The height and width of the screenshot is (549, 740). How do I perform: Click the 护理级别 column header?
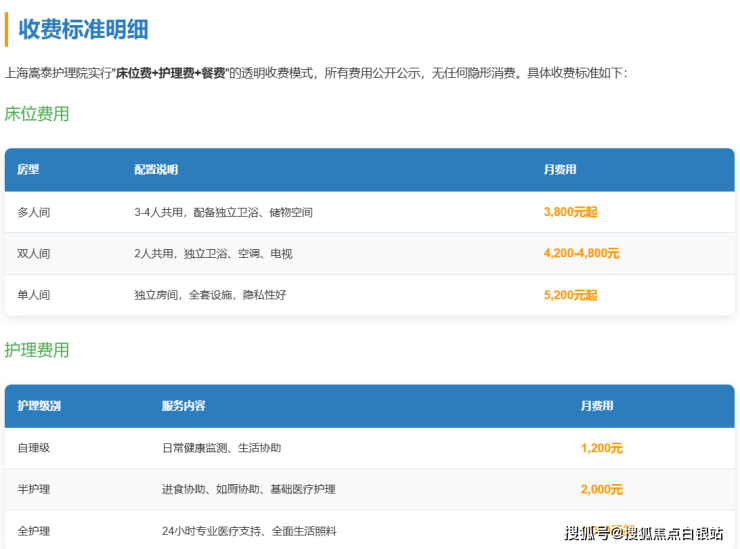tap(39, 406)
